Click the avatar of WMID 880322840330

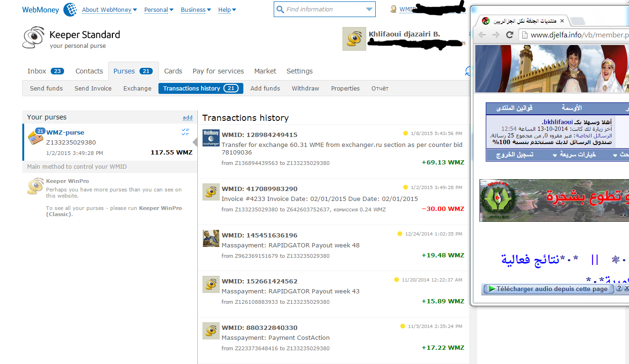211,331
